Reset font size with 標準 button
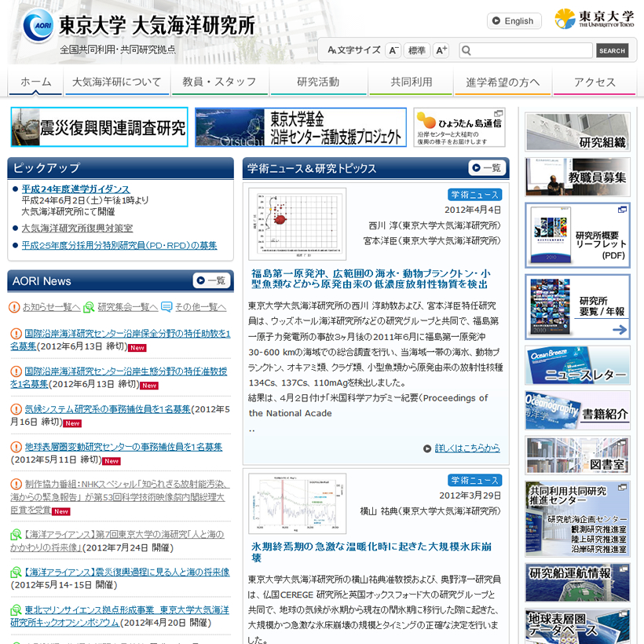The width and height of the screenshot is (644, 644). click(417, 50)
